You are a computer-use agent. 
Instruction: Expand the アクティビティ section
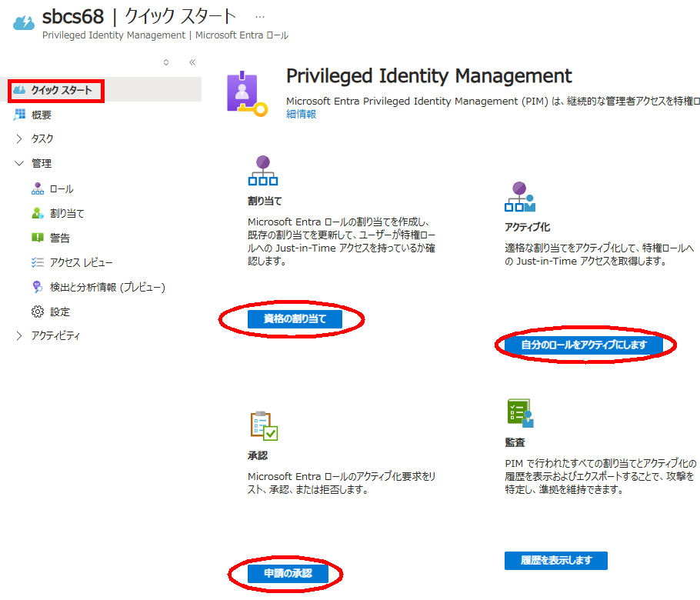(18, 335)
